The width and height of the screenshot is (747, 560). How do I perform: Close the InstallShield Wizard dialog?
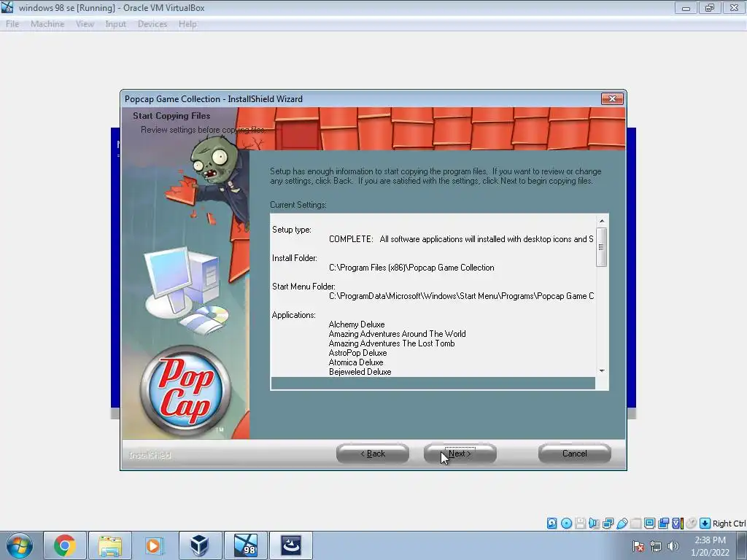pyautogui.click(x=612, y=98)
